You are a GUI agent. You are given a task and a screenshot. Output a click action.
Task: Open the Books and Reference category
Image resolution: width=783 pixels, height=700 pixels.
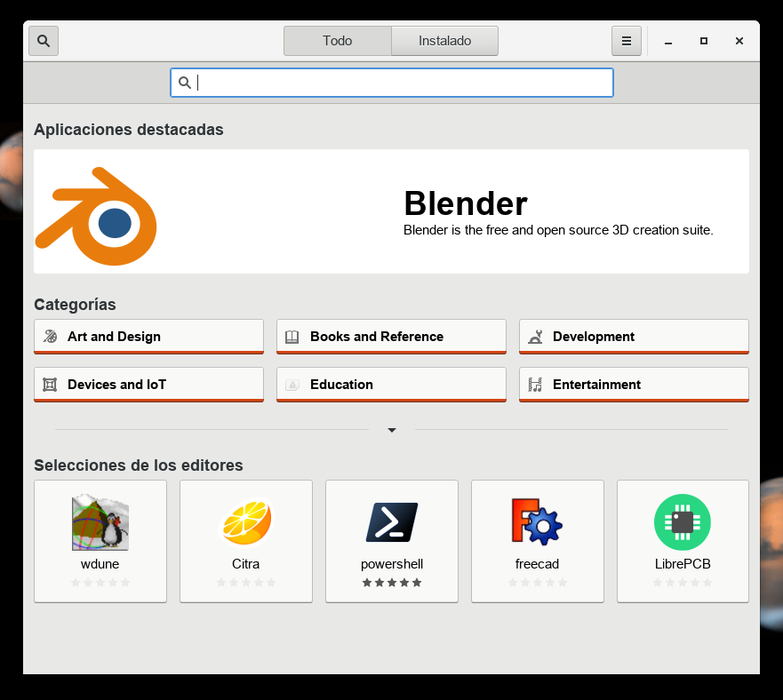[391, 337]
